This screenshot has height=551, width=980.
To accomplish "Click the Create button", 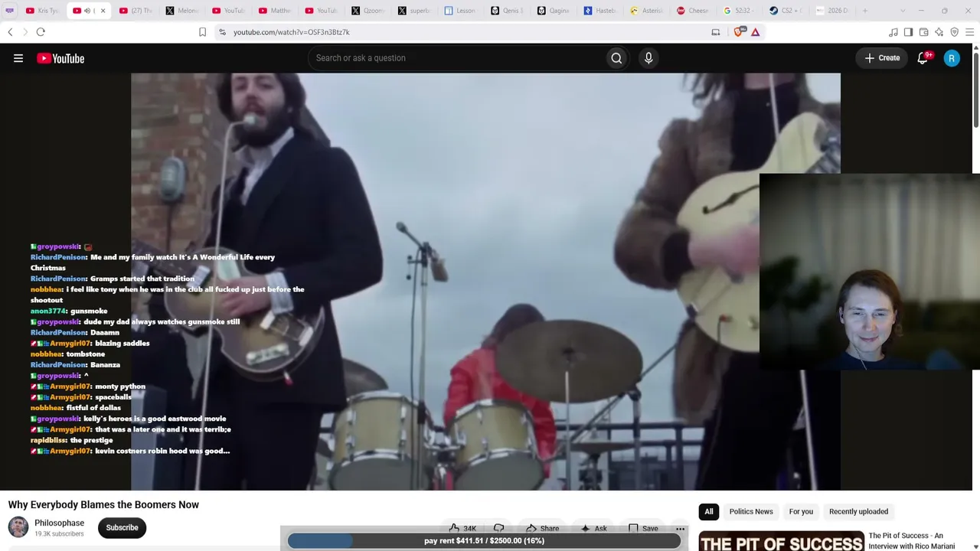I will tap(882, 58).
